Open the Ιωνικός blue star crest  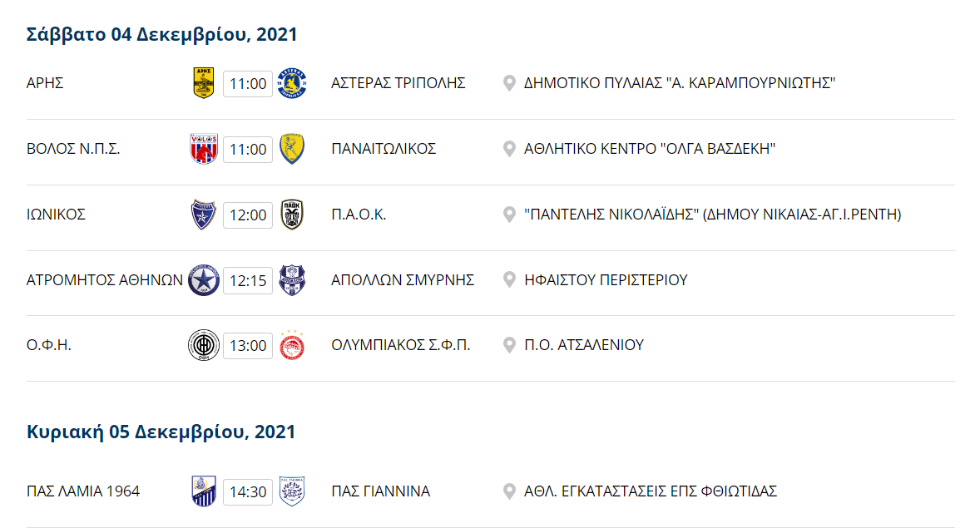pyautogui.click(x=204, y=215)
